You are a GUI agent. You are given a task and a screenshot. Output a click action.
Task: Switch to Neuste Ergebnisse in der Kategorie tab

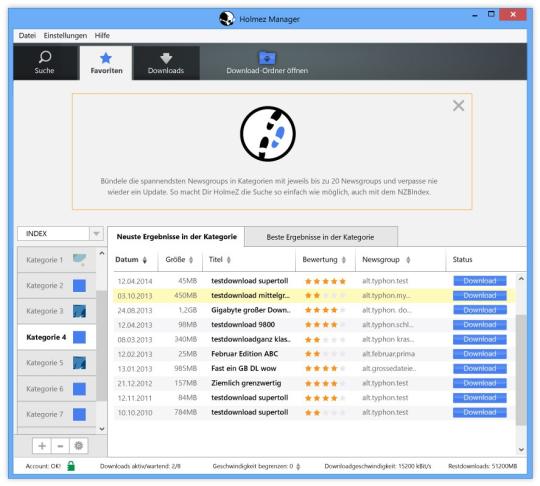point(176,237)
